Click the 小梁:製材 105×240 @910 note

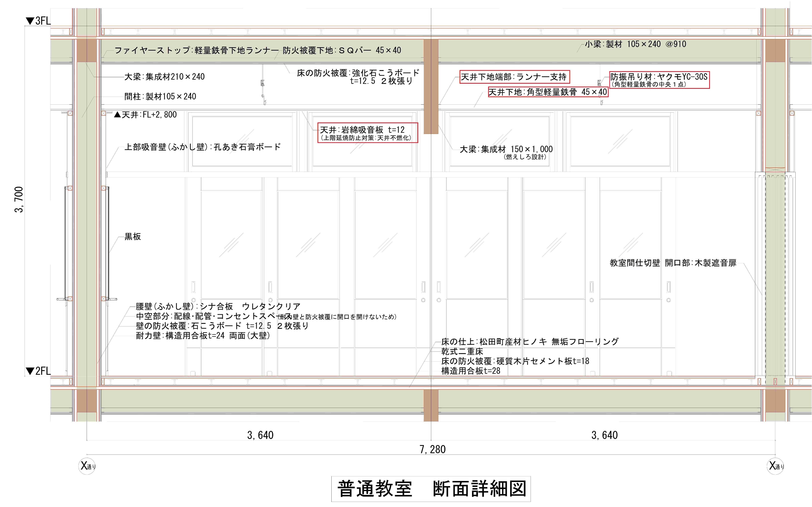636,44
